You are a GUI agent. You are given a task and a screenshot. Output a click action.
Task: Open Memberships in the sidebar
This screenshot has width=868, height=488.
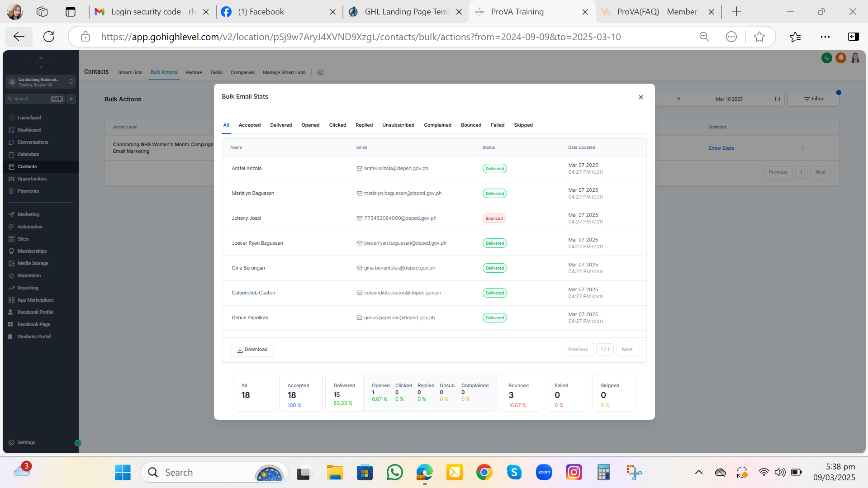pos(32,251)
